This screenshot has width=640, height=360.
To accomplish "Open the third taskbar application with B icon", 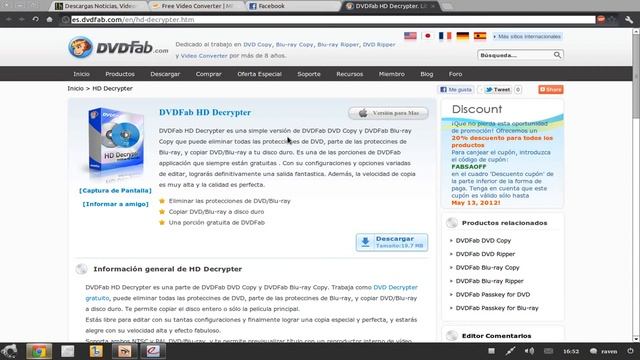I will click(96, 351).
